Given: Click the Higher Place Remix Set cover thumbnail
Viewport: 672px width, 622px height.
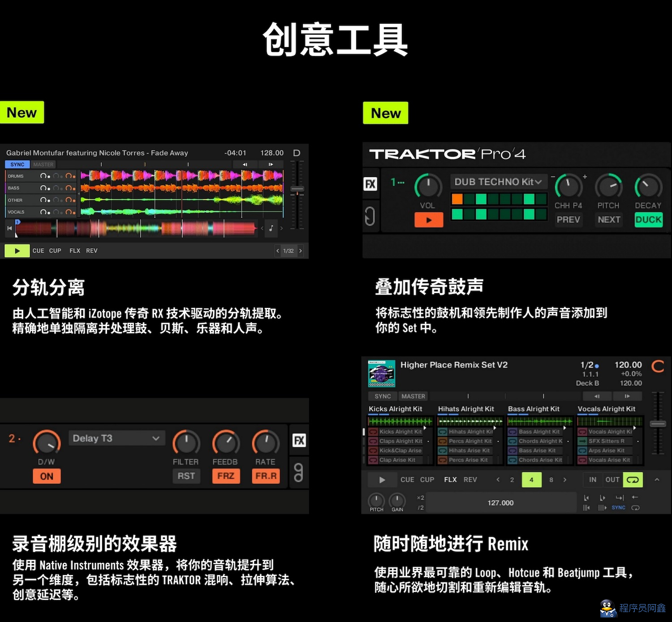Looking at the screenshot, I should click(381, 373).
